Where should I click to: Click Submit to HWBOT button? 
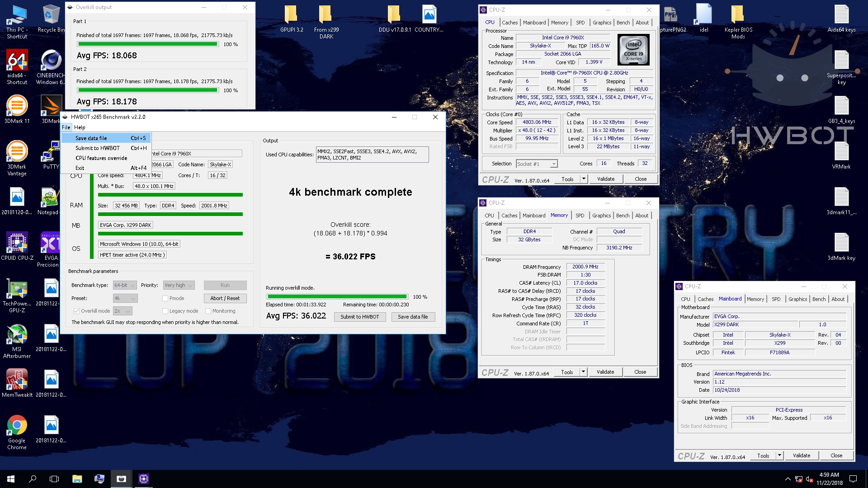point(360,317)
